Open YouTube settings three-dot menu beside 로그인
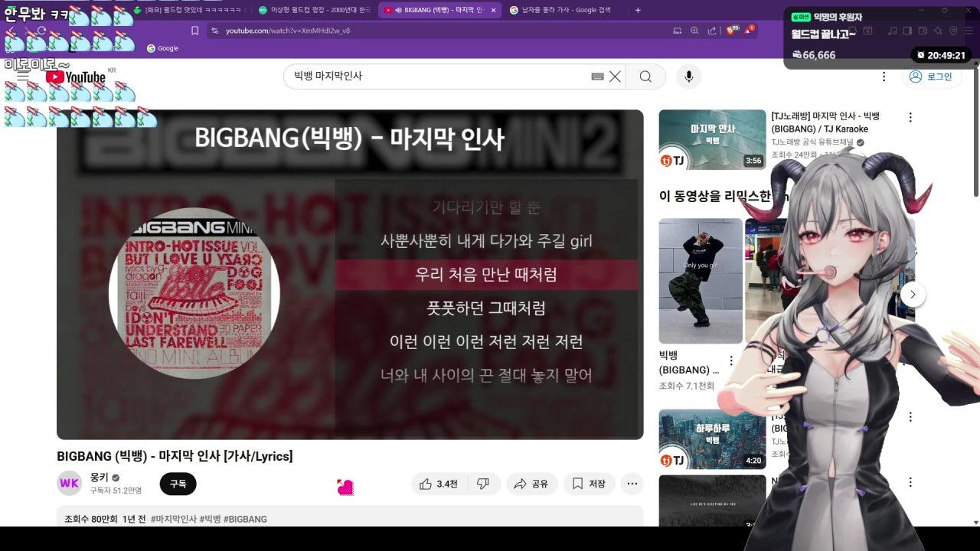The image size is (980, 551). pos(884,77)
